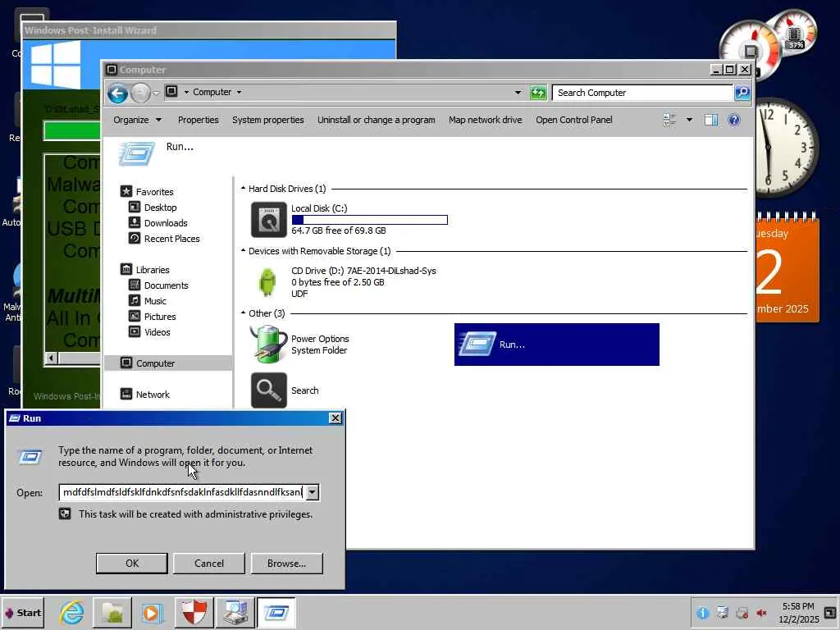840x630 pixels.
Task: Click Map network drive
Action: click(486, 120)
